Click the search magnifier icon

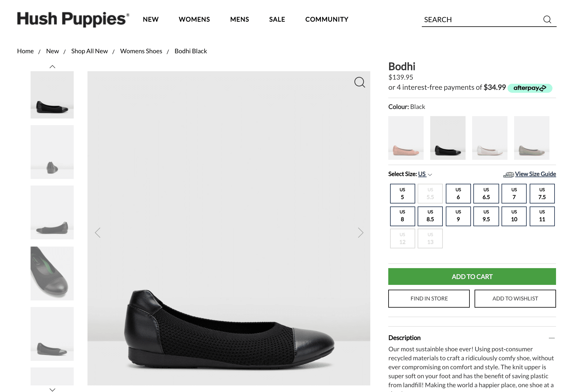coord(547,19)
